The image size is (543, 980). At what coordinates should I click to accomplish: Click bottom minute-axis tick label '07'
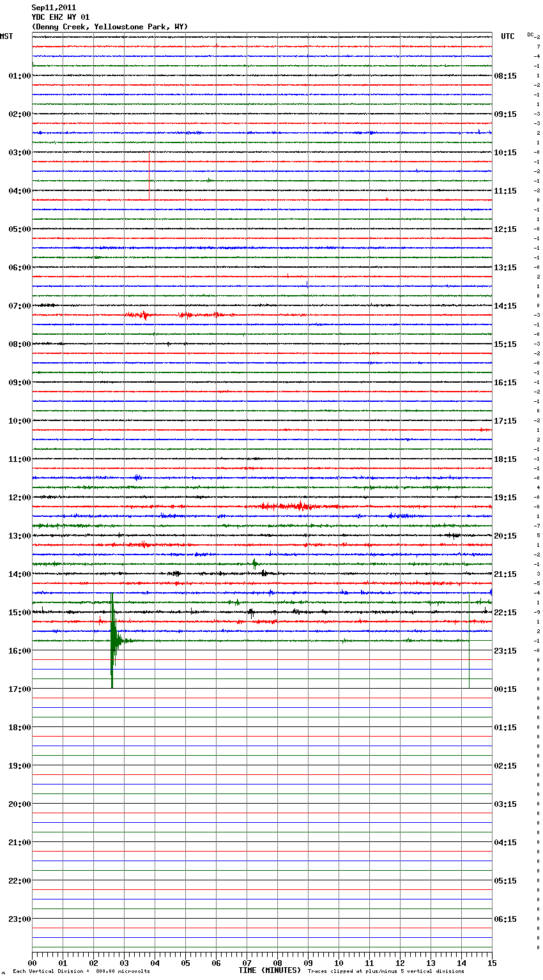tap(247, 963)
